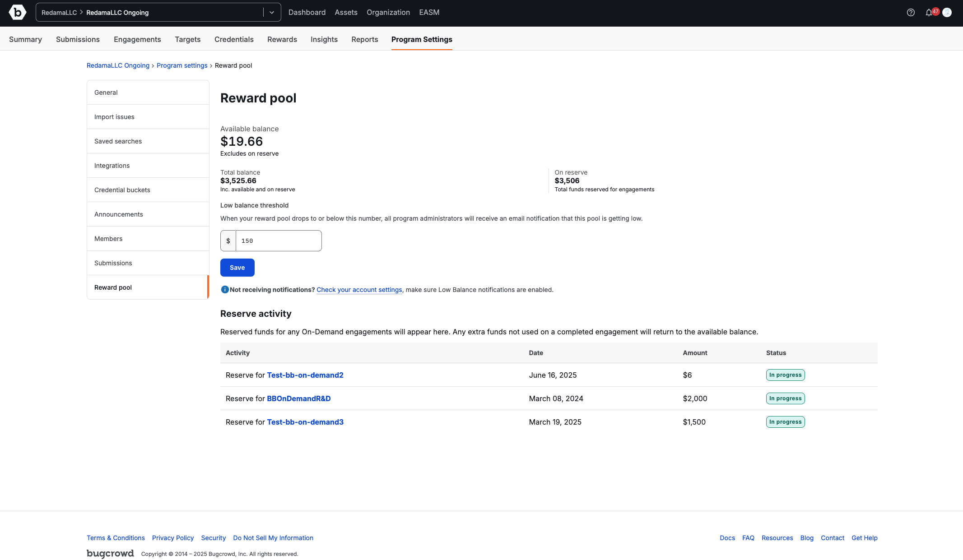The image size is (963, 560).
Task: Expand the program selector dropdown arrow
Action: [272, 13]
